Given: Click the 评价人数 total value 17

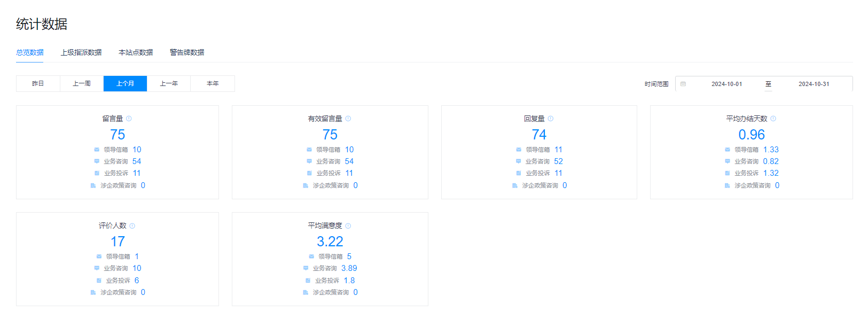Looking at the screenshot, I should 118,242.
